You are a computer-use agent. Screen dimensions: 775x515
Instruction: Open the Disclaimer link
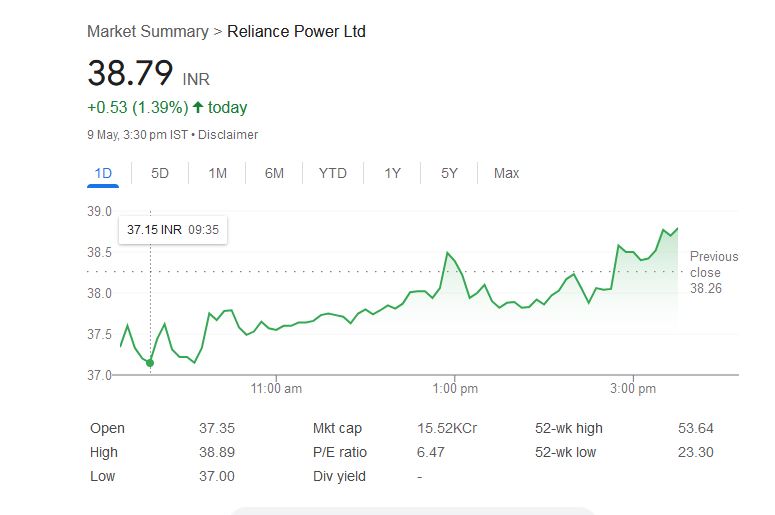click(228, 134)
